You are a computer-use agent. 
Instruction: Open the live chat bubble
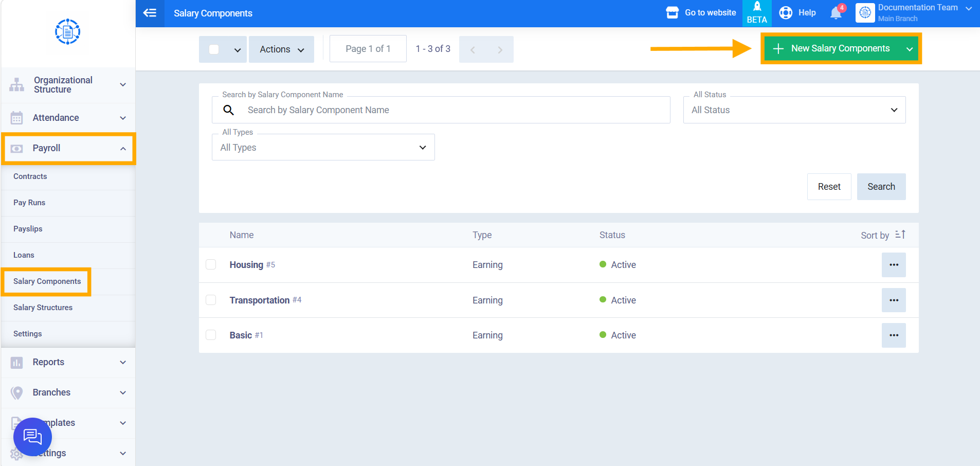tap(32, 437)
